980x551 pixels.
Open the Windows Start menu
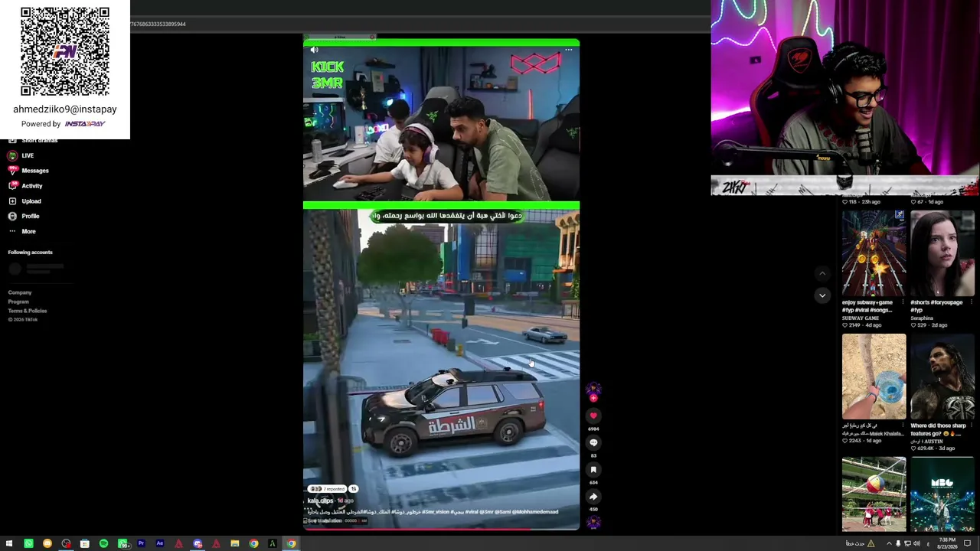click(x=9, y=543)
